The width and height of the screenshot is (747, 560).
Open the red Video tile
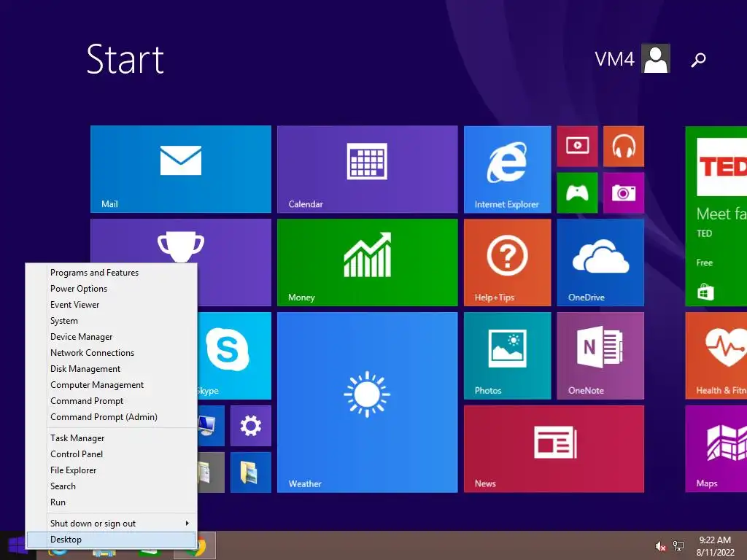coord(577,146)
